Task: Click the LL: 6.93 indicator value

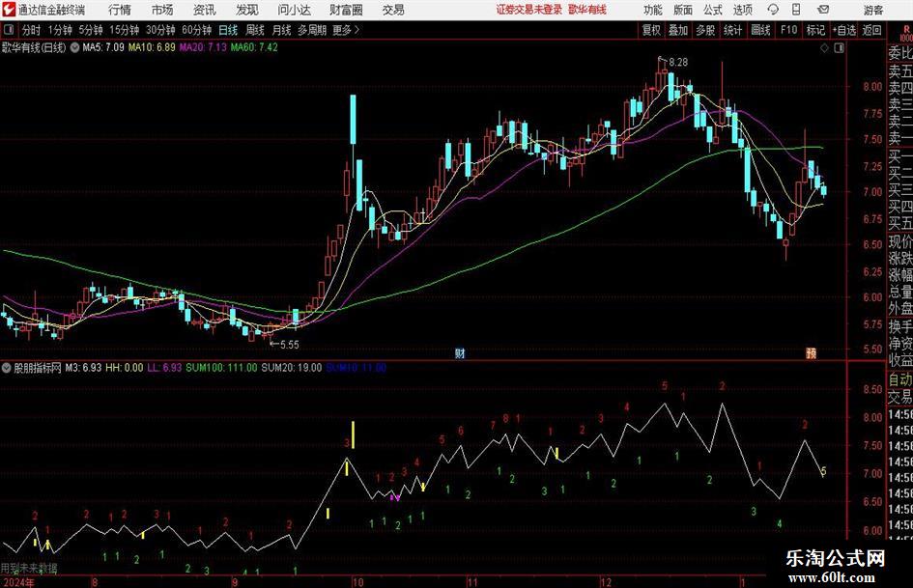Action: click(x=163, y=368)
